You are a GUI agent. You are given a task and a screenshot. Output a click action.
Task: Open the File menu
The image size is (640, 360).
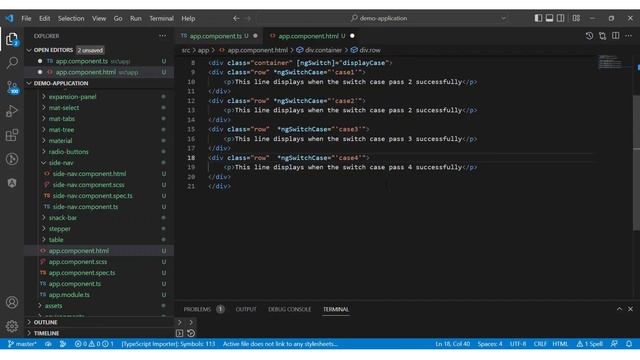[26, 18]
